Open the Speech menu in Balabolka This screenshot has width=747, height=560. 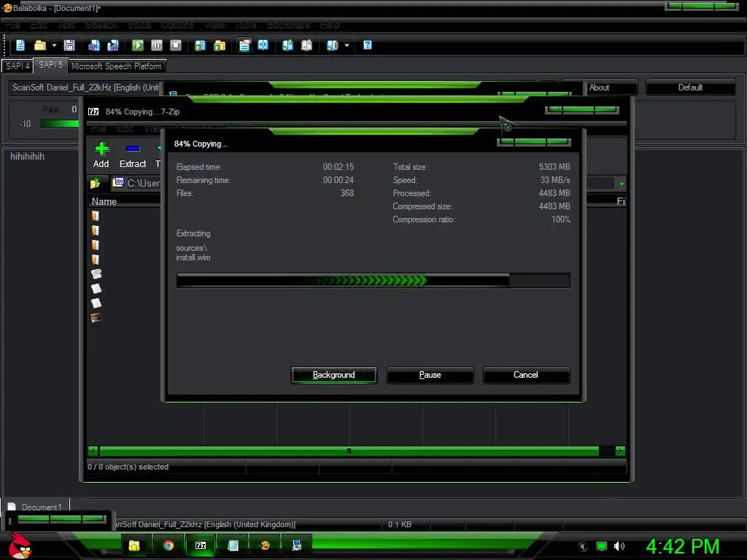pyautogui.click(x=101, y=25)
